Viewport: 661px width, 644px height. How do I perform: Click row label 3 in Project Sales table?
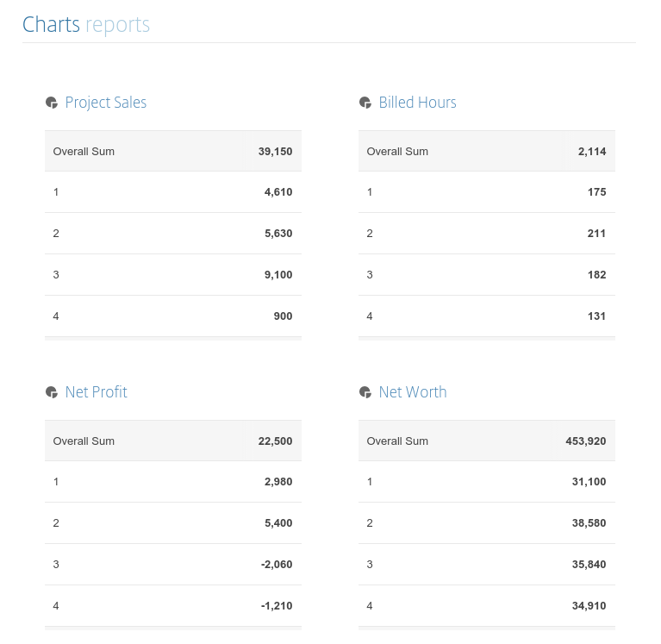56,275
